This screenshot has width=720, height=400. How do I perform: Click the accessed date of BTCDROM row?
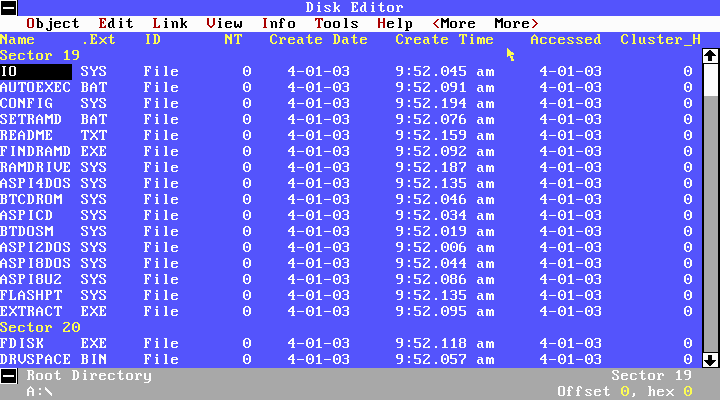tap(571, 199)
